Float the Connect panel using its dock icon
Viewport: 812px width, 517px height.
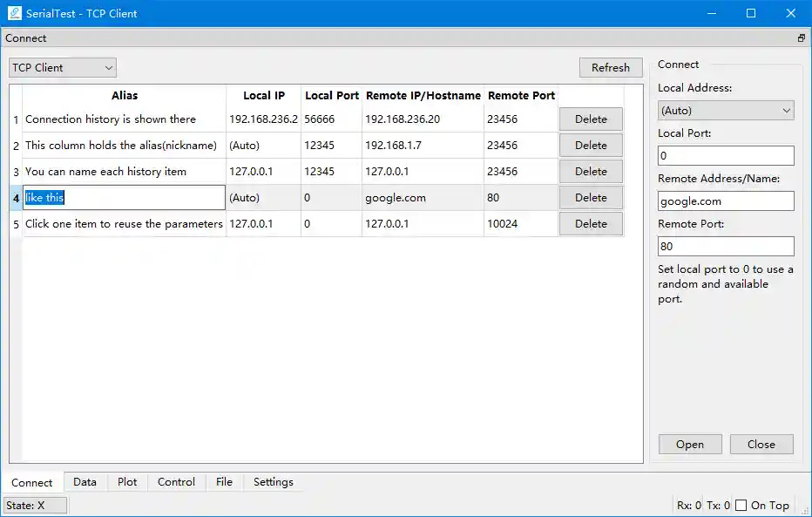(x=800, y=37)
